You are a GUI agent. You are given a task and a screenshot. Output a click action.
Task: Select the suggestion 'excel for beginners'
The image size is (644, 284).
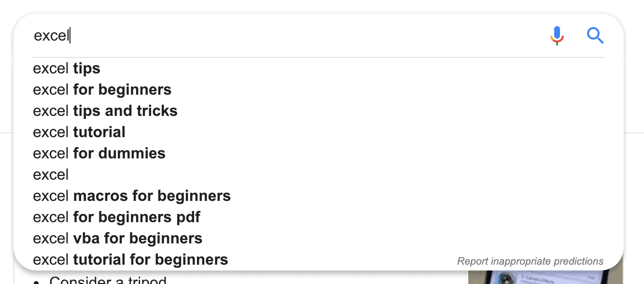[x=101, y=90]
